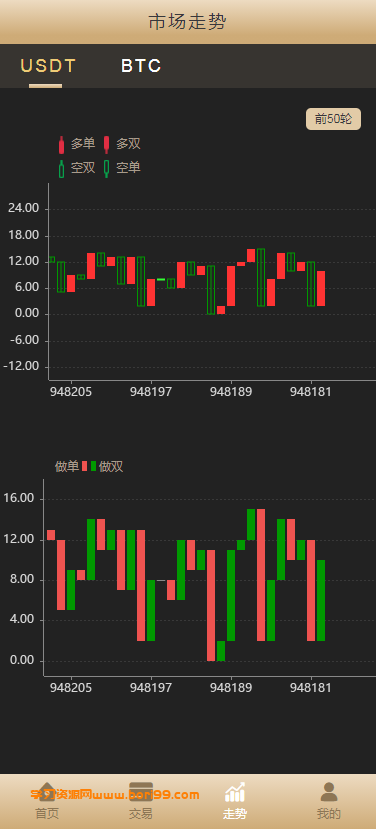Select the 走势 trend chart icon

pyautogui.click(x=235, y=792)
